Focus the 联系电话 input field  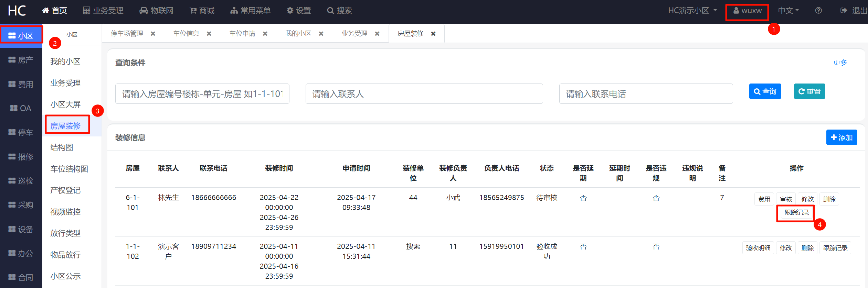click(646, 94)
